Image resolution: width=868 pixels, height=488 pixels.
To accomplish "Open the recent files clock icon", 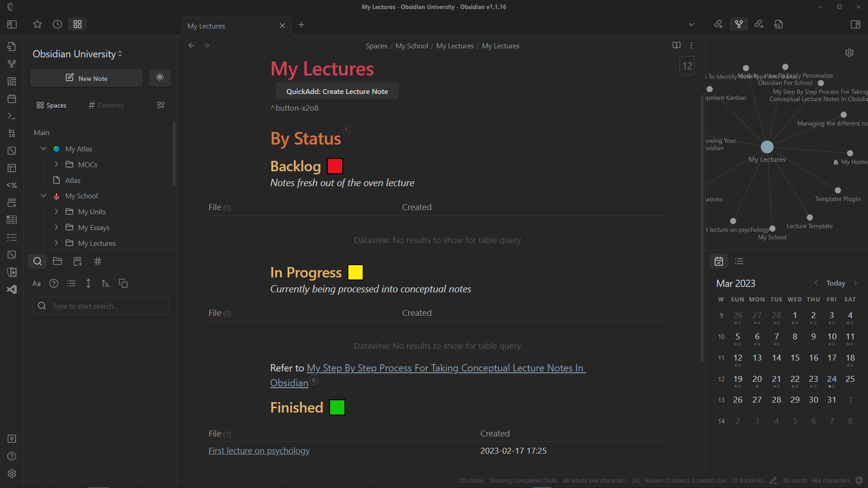I will pos(57,24).
